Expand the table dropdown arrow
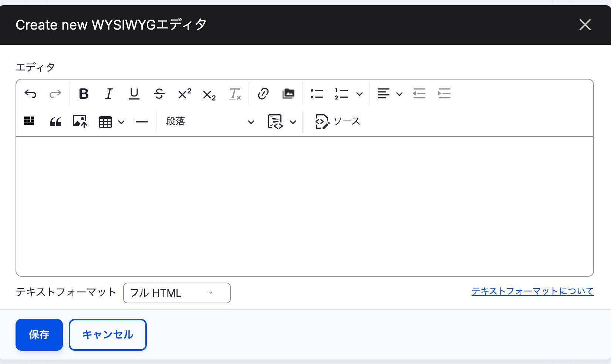 click(121, 122)
